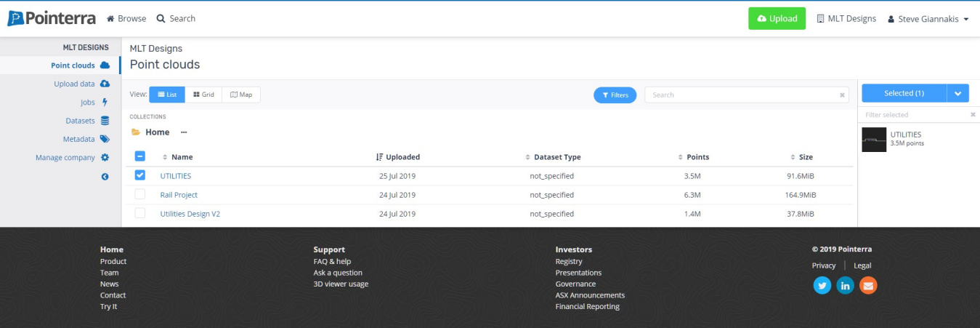Click into the point clouds Search field
The image size is (980, 328).
pyautogui.click(x=740, y=95)
